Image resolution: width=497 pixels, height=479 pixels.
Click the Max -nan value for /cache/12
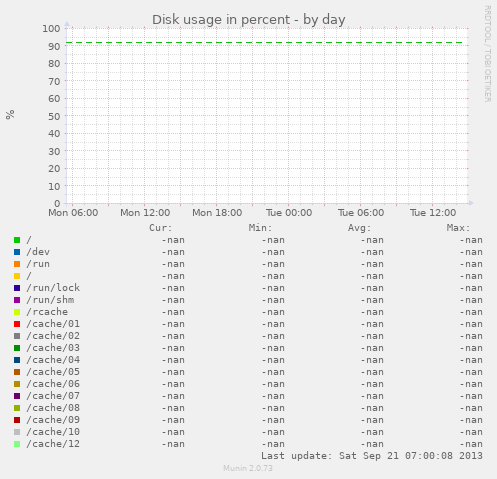[471, 444]
